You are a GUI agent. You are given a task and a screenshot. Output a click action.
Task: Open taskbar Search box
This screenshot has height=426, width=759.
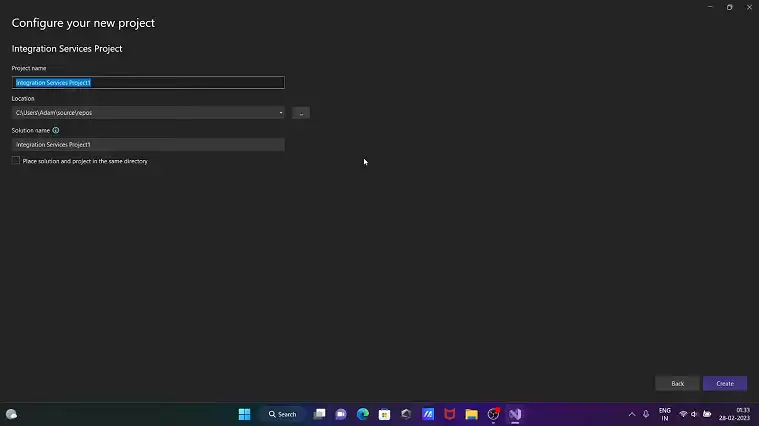coord(283,414)
